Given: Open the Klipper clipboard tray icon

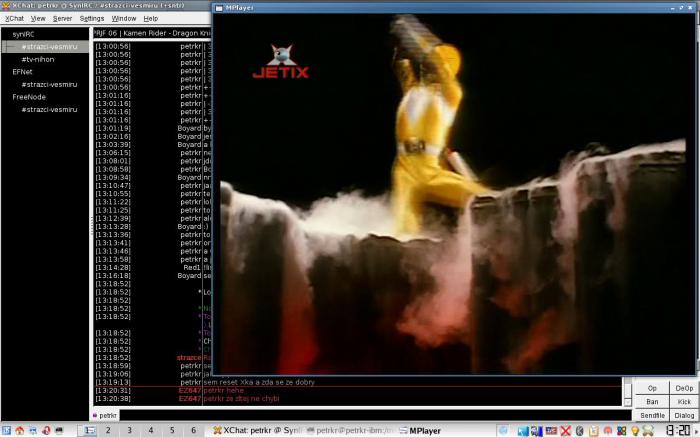Looking at the screenshot, I should coord(593,430).
